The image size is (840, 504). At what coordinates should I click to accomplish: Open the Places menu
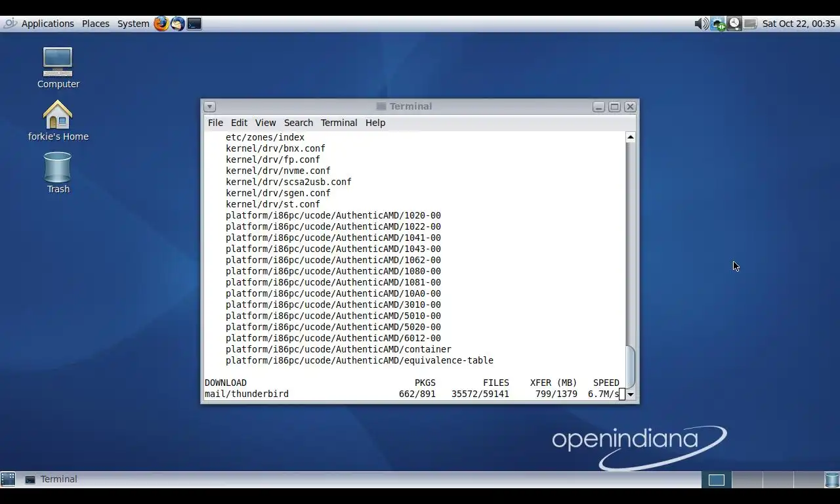(x=96, y=24)
